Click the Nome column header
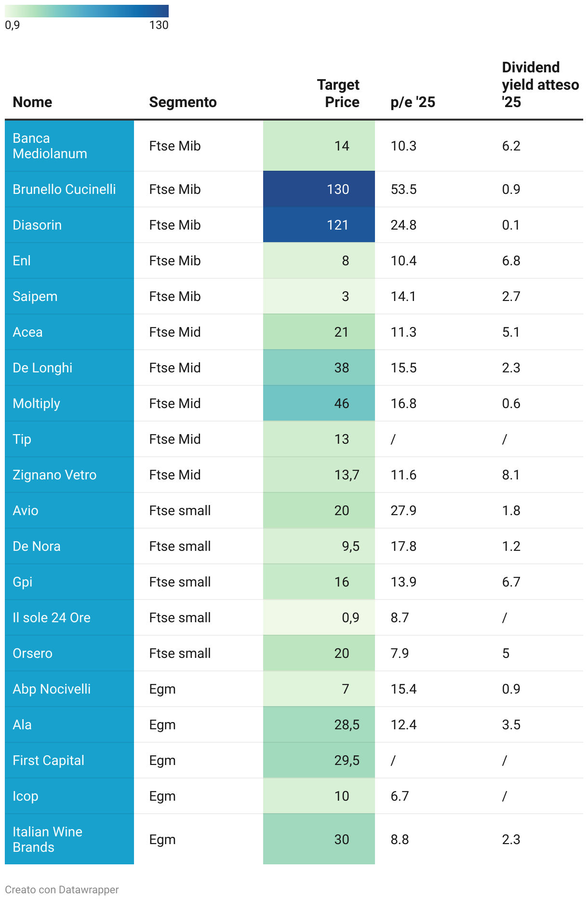 pos(32,102)
